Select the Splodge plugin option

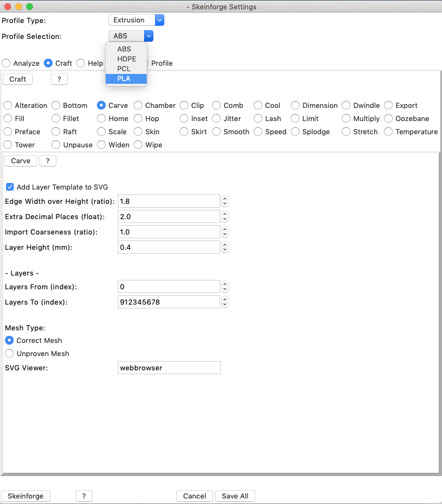point(295,132)
